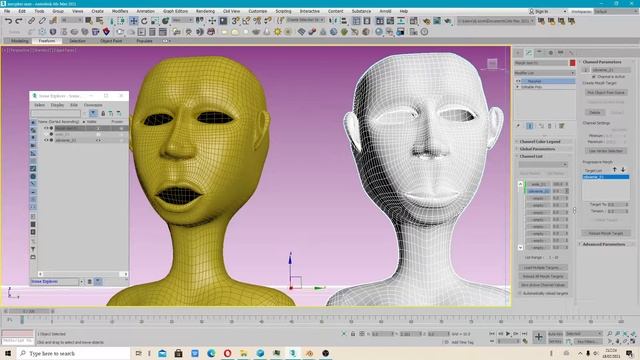Click the Mirror tool icon
The image size is (640, 360).
pyautogui.click(x=333, y=20)
